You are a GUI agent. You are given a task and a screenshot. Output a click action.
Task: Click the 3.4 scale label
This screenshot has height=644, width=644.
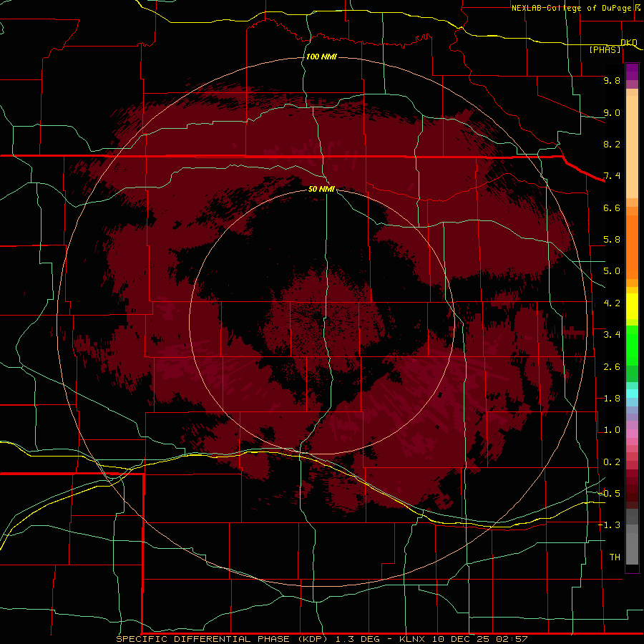[612, 335]
